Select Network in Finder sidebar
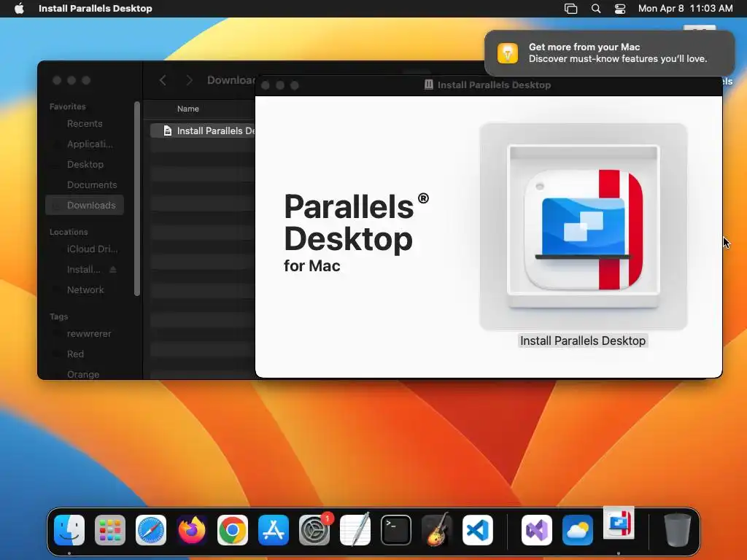 (x=85, y=290)
